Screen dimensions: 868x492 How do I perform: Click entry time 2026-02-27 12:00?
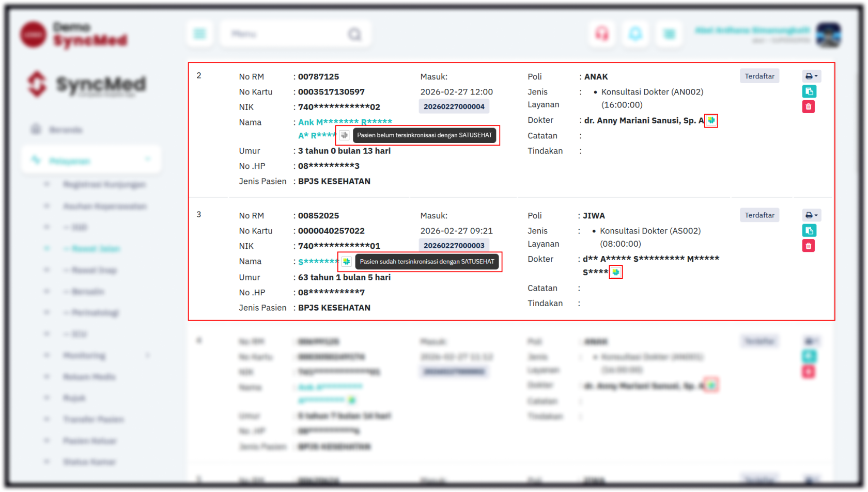457,92
